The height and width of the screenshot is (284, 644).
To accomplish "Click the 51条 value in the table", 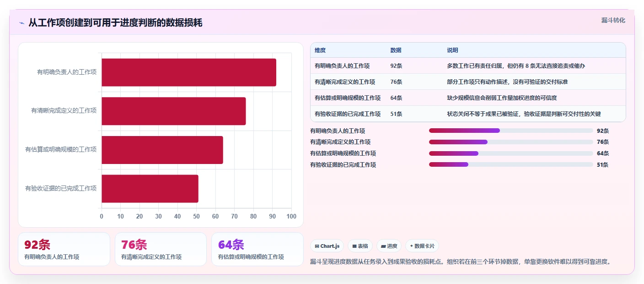I will 396,114.
